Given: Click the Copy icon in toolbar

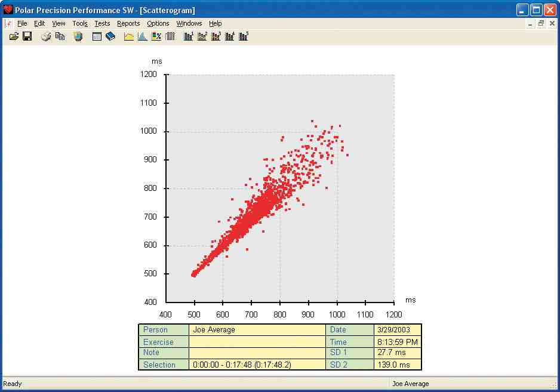Looking at the screenshot, I should (60, 37).
